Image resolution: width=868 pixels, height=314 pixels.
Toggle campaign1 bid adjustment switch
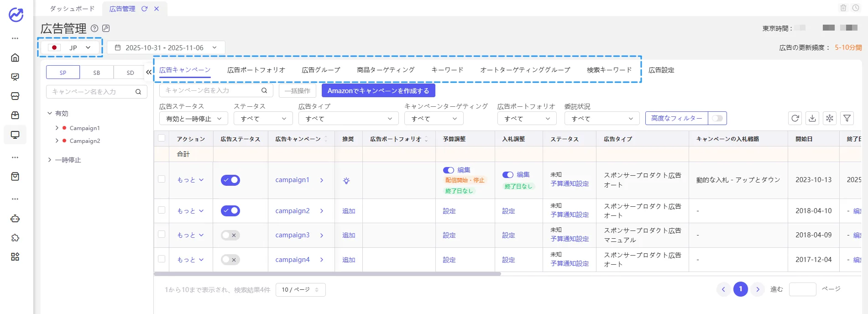tap(508, 174)
